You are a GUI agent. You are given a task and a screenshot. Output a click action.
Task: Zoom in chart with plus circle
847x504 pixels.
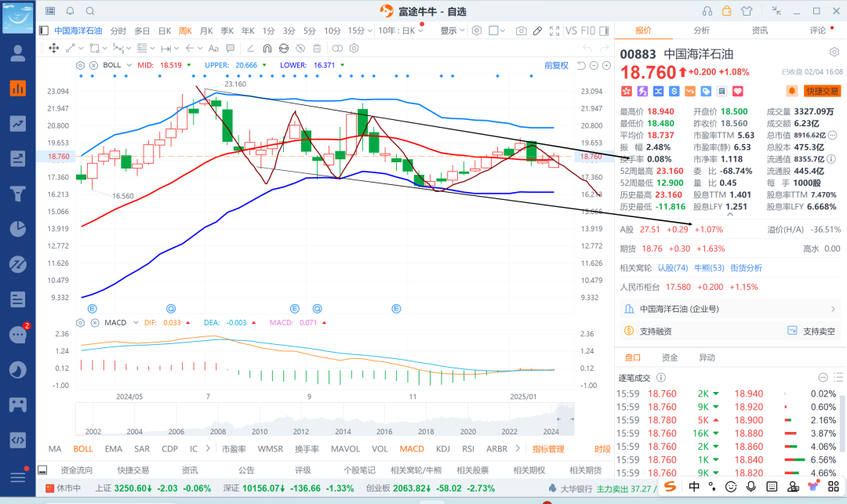(x=606, y=65)
